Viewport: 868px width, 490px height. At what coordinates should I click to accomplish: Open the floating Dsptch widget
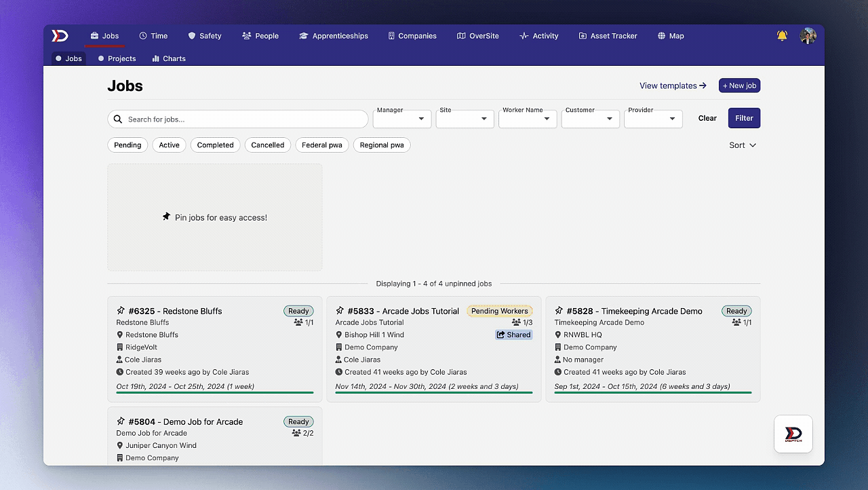[x=793, y=434]
